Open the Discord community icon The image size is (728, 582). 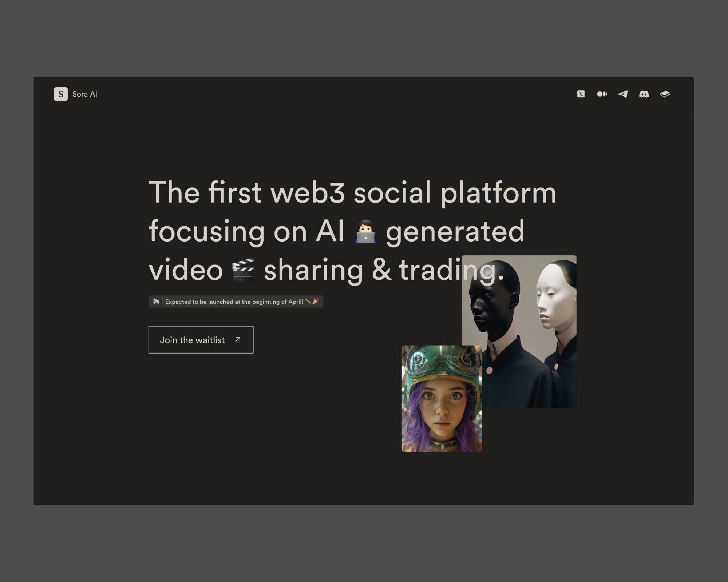pos(644,94)
